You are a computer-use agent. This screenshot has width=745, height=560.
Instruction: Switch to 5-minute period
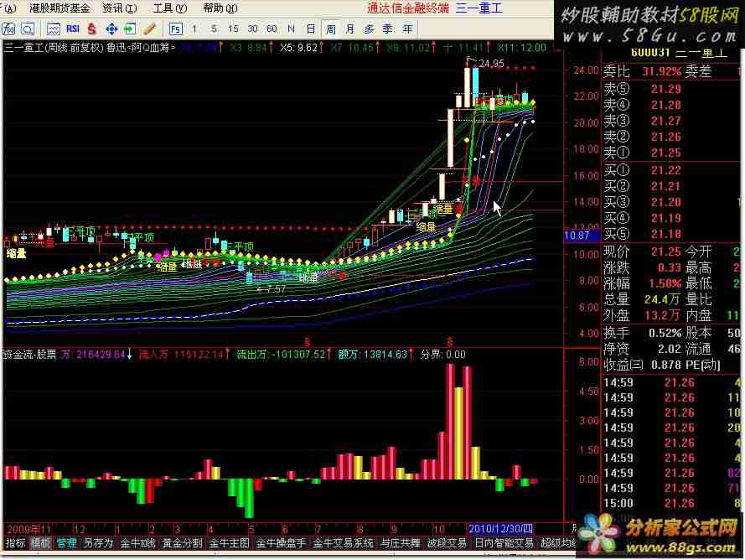point(215,29)
